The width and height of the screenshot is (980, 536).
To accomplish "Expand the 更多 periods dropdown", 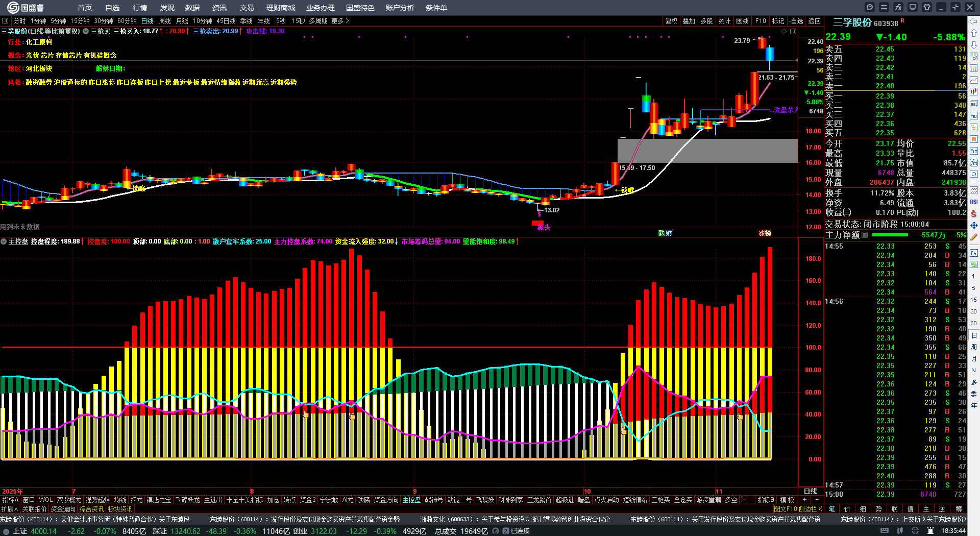I will pos(340,21).
